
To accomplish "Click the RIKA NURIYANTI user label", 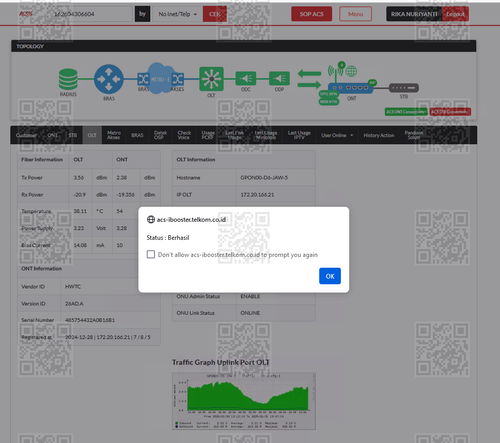I will click(414, 14).
